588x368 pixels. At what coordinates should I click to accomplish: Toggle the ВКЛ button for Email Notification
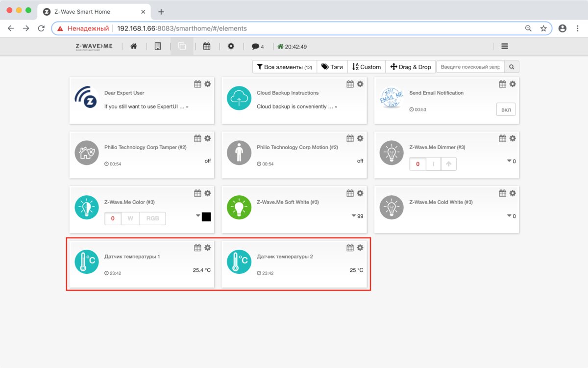tap(506, 109)
